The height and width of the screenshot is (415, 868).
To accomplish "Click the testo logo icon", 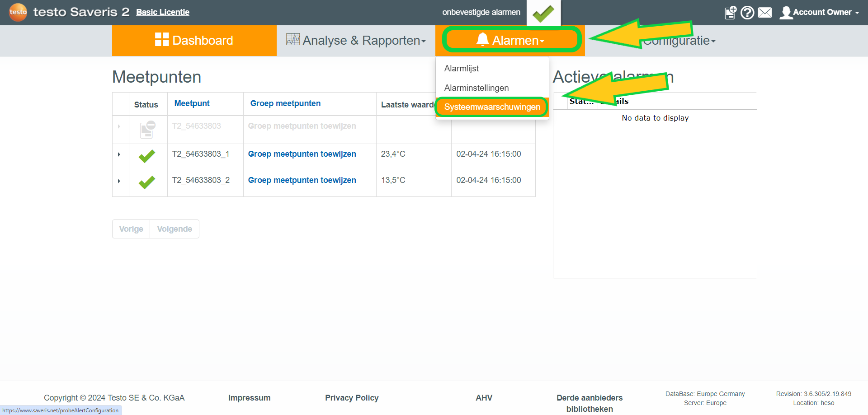I will [x=18, y=12].
